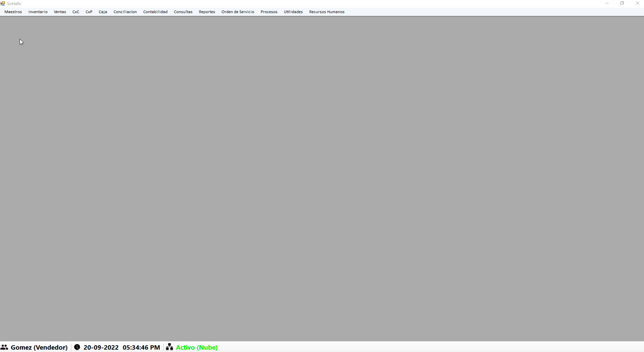
Task: Open the Orden de Servicio menu
Action: click(x=238, y=12)
